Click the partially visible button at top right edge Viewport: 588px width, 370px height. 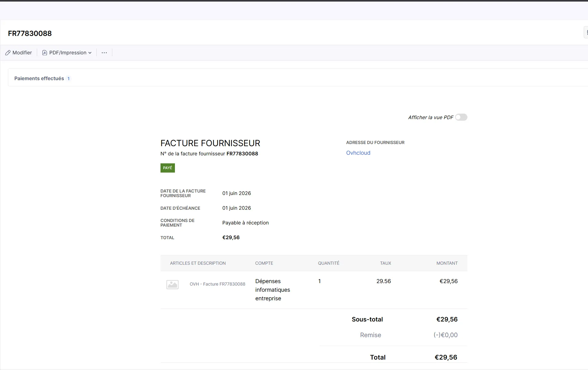(x=586, y=32)
